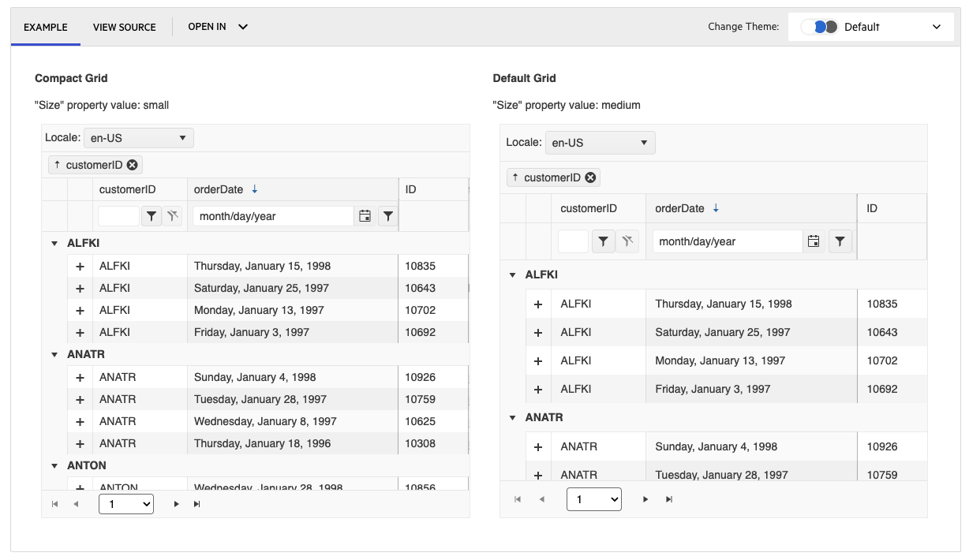Go to last page in Default Grid pager
969x560 pixels.
[669, 499]
